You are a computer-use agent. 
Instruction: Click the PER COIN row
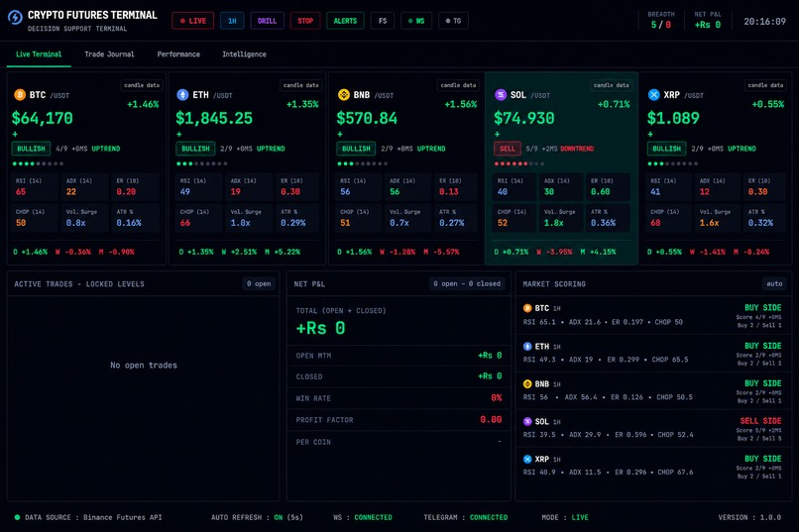[399, 442]
